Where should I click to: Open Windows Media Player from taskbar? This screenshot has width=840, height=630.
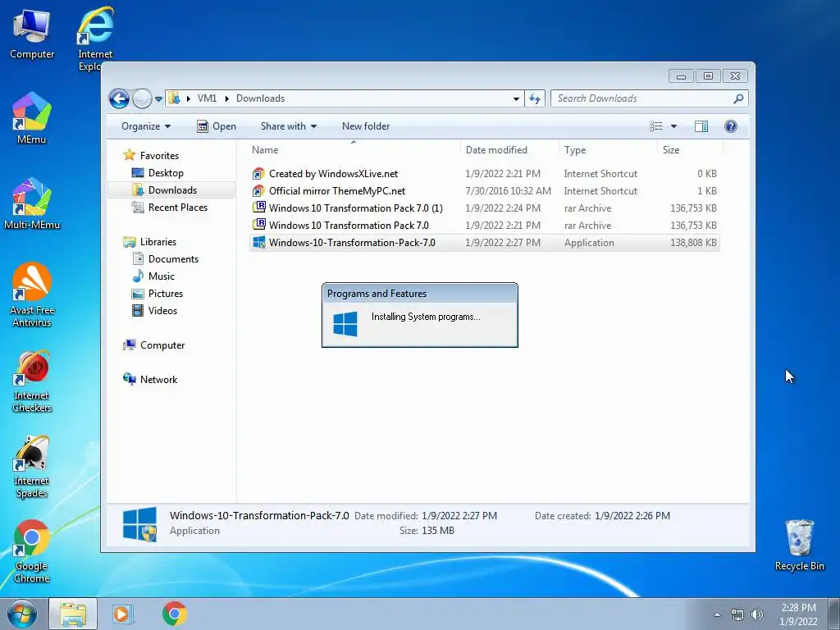click(x=123, y=614)
